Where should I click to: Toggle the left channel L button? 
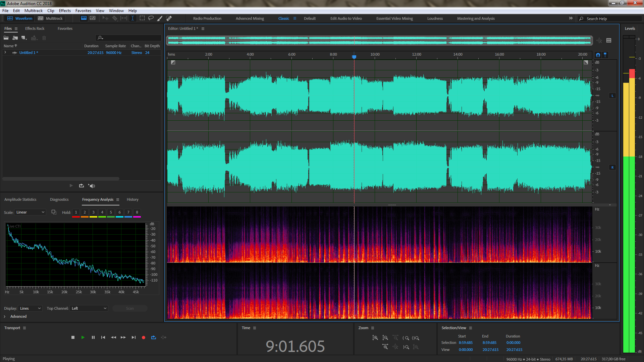tap(612, 96)
